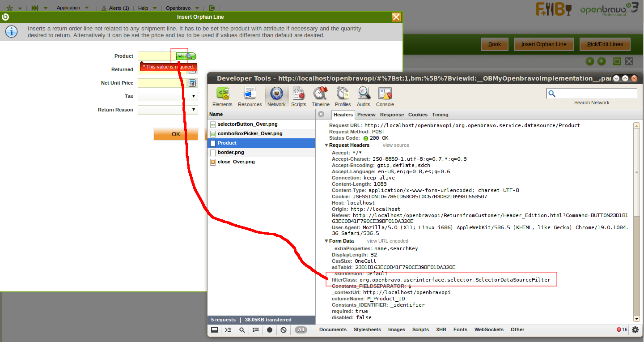Screen dimensions: 644x342
Task: Filter network by WebSockets
Action: point(489,330)
